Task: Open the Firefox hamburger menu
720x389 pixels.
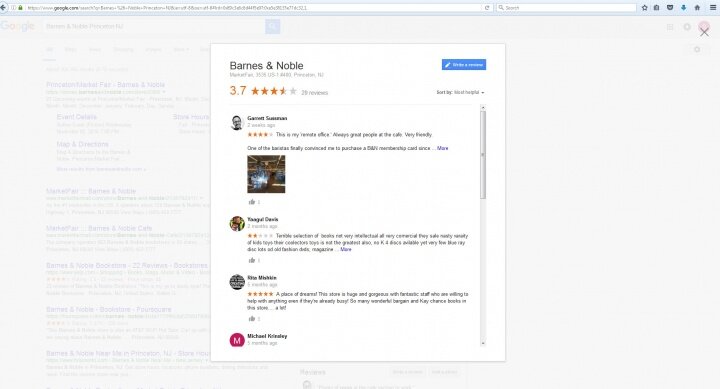Action: (713, 8)
